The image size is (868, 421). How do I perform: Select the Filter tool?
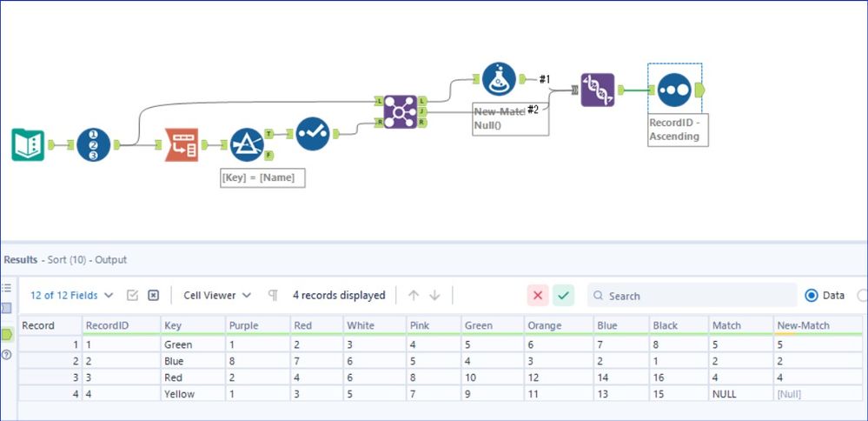247,144
